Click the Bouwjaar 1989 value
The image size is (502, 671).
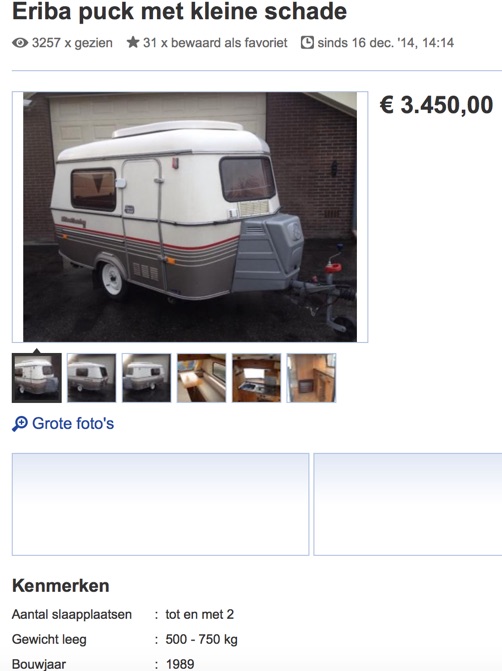[x=180, y=664]
